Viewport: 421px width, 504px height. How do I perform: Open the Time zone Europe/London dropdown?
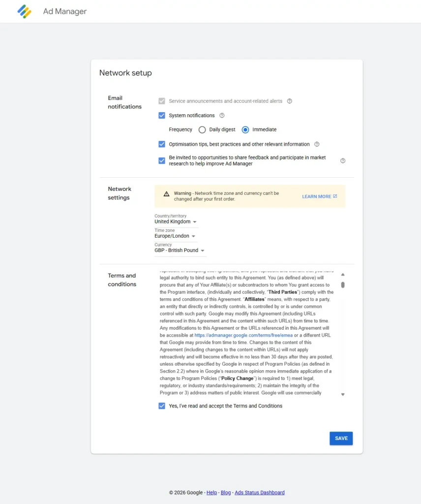click(x=175, y=236)
